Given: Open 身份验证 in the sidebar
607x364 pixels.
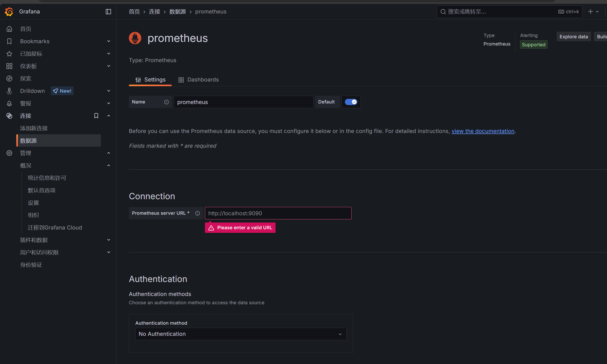Looking at the screenshot, I should point(31,265).
